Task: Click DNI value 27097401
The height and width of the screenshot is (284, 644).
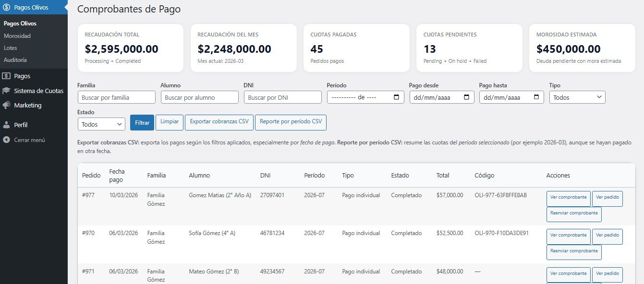Action: point(272,195)
